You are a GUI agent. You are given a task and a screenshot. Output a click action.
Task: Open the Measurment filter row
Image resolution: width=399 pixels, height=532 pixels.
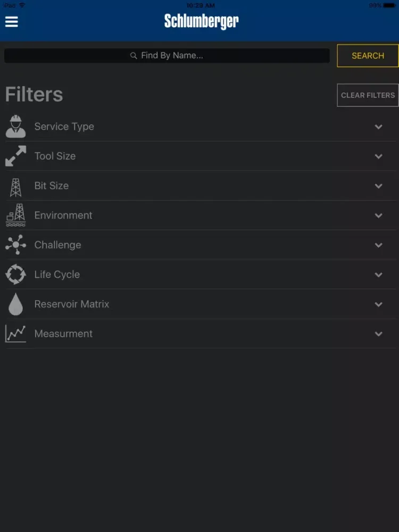point(63,334)
